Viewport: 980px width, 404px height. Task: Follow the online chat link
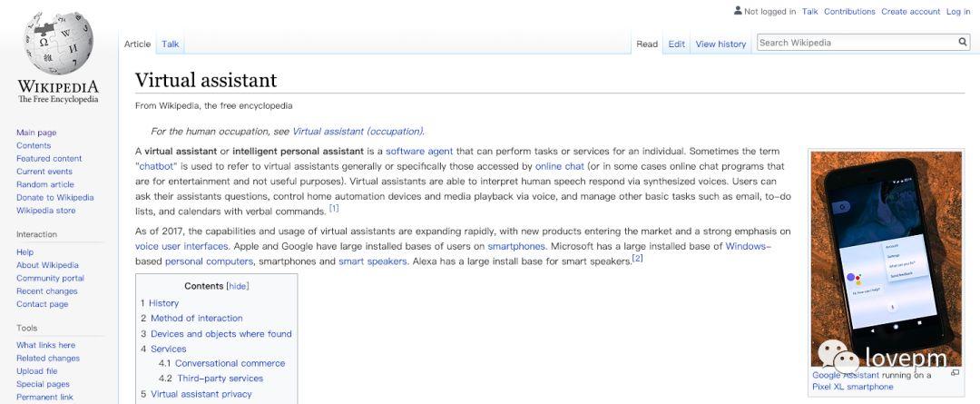click(559, 166)
